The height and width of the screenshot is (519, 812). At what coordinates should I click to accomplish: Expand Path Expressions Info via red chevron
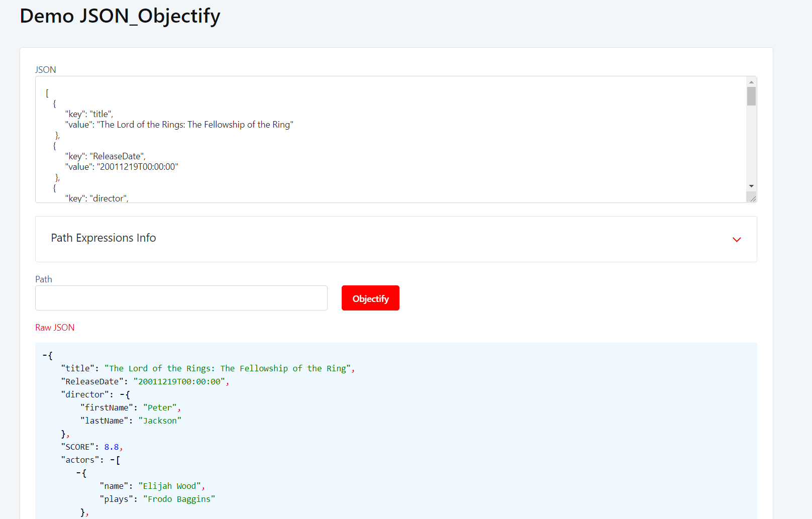737,240
